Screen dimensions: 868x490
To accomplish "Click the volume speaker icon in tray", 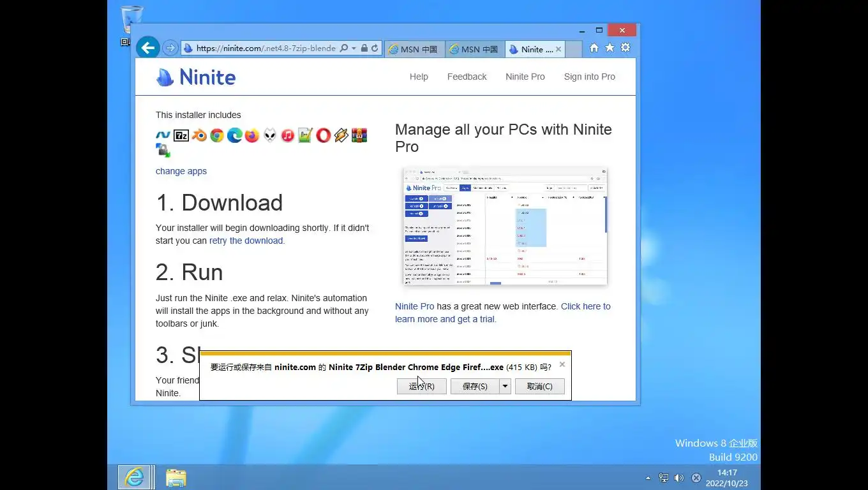I will point(679,478).
